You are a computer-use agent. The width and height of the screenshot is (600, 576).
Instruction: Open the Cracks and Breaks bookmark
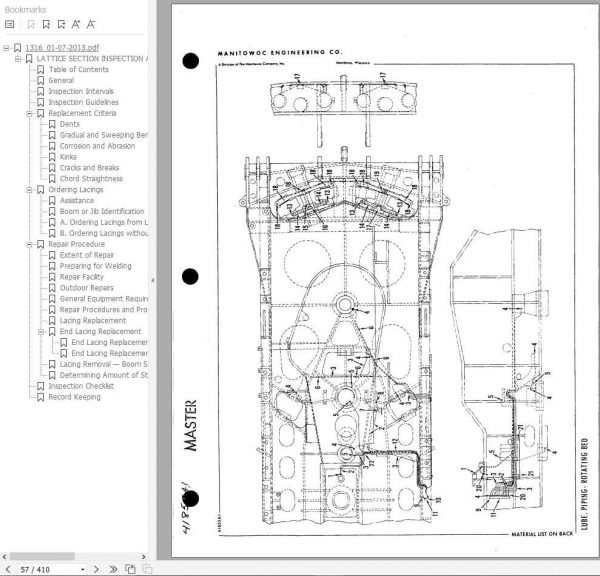point(90,168)
